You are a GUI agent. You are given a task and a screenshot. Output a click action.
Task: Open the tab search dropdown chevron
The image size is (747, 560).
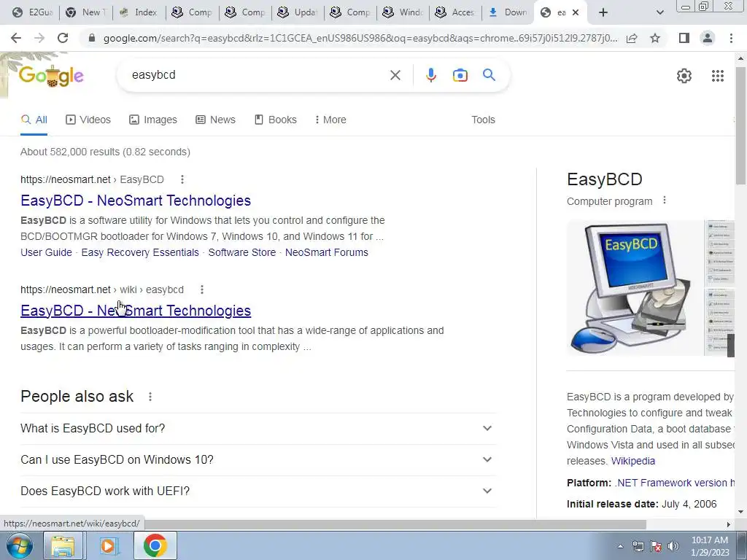659,12
